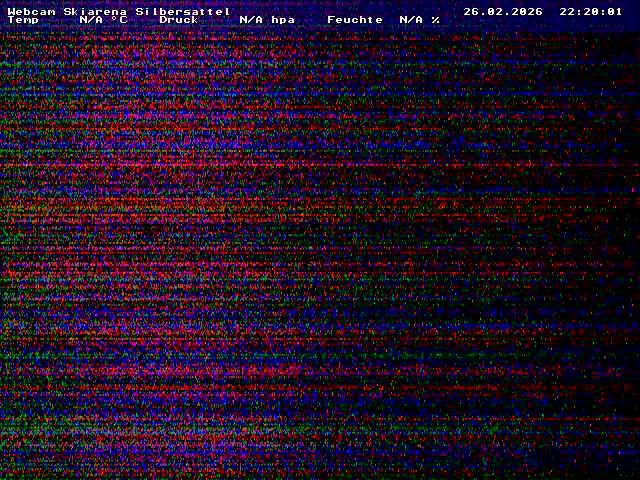Click the N/A humidity value
The height and width of the screenshot is (480, 640).
click(x=411, y=20)
